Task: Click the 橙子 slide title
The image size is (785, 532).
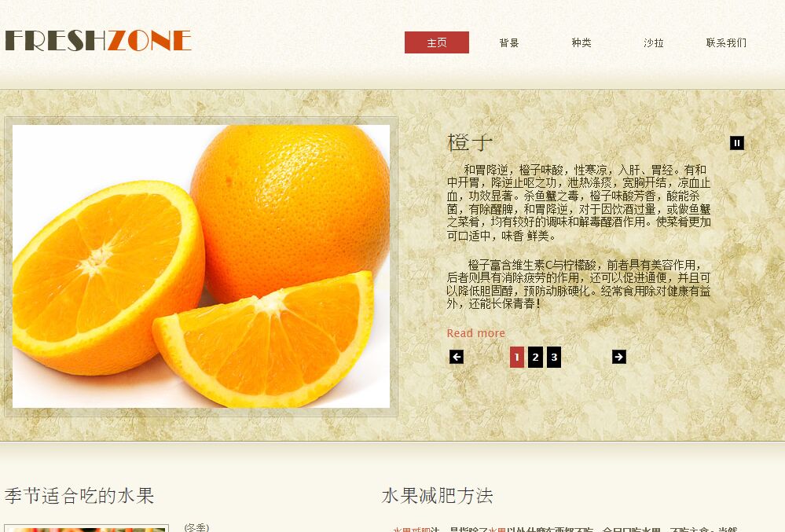Action: [x=470, y=143]
